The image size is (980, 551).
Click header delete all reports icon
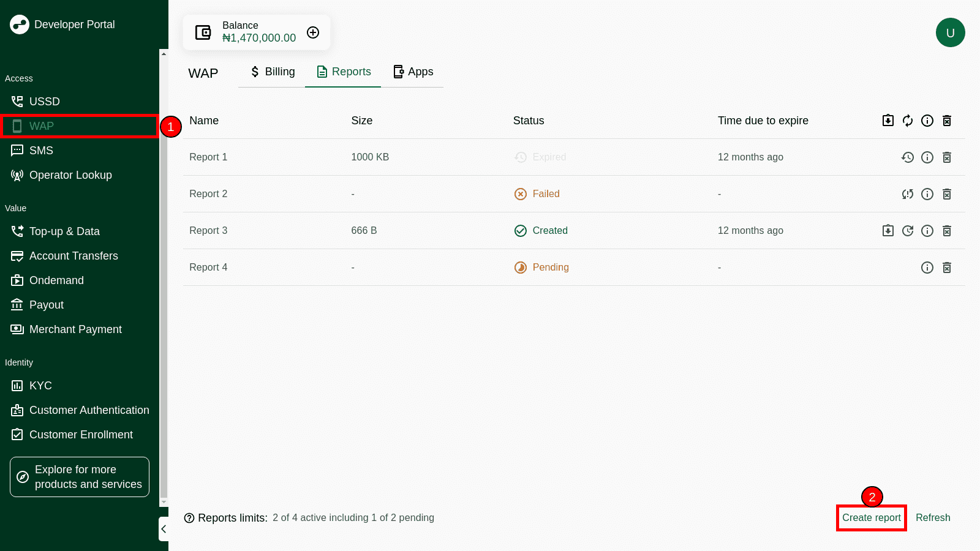tap(946, 121)
